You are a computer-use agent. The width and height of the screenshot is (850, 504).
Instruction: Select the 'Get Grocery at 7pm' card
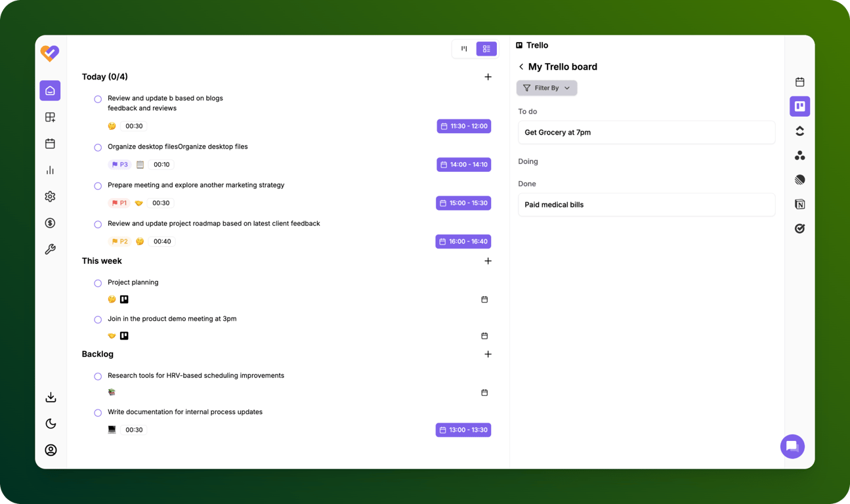tap(647, 132)
